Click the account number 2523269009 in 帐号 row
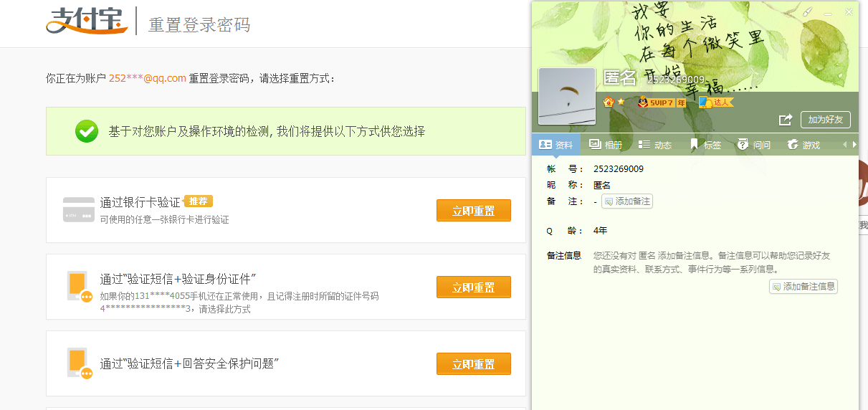 point(619,169)
